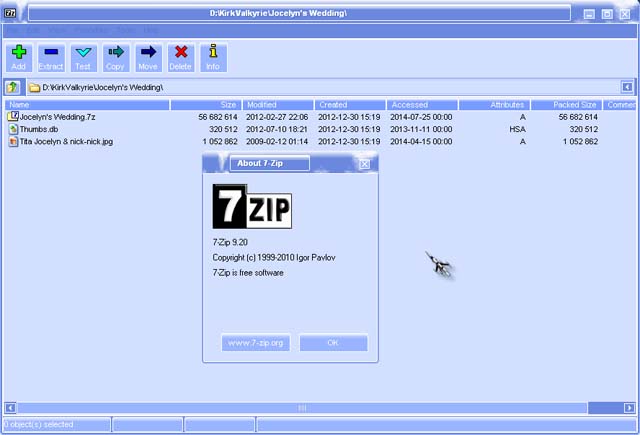Click the Extract toolbar button

tap(51, 58)
